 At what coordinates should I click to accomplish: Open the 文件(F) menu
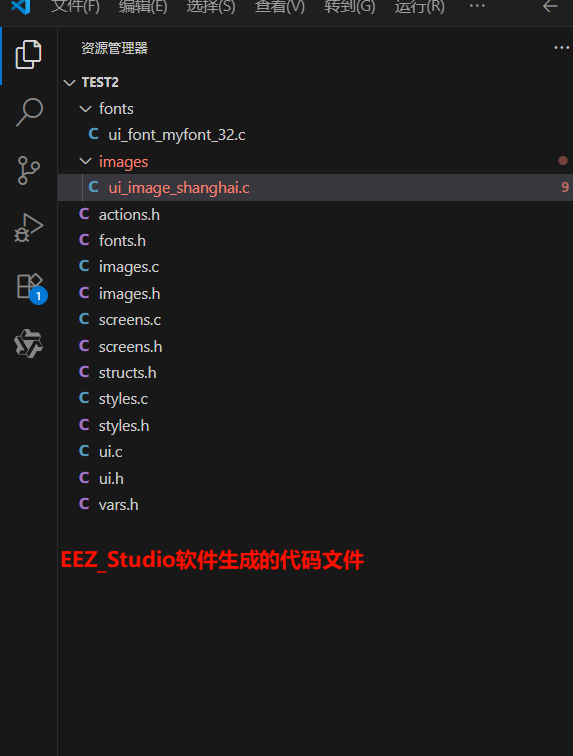pos(75,7)
